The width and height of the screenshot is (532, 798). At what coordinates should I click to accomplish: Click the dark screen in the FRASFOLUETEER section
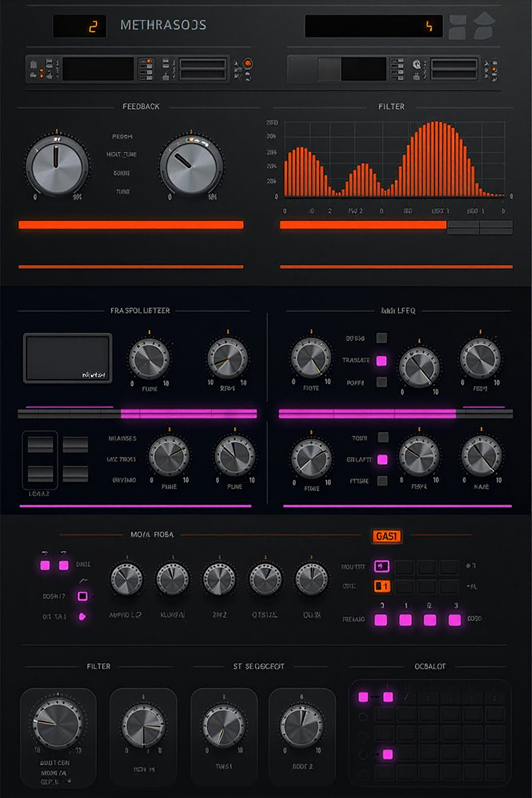[68, 358]
